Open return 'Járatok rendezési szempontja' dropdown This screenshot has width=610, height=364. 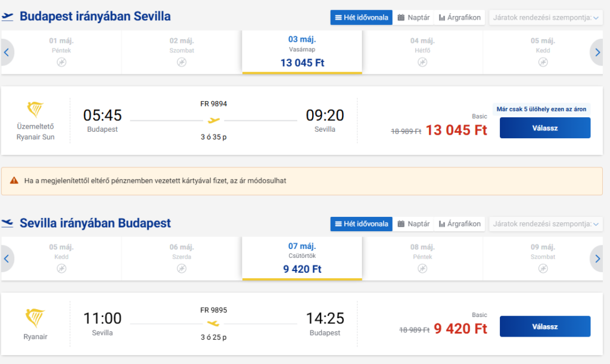tap(545, 224)
